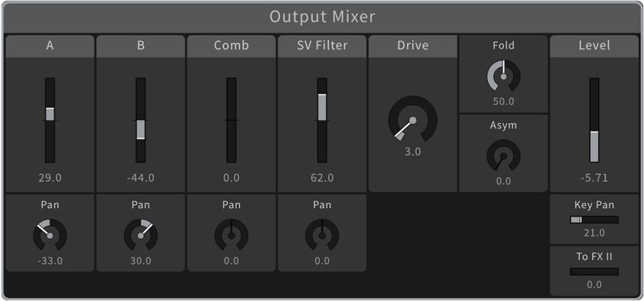Click the Comb level fader
Viewport: 644px width, 301px height.
pos(231,120)
